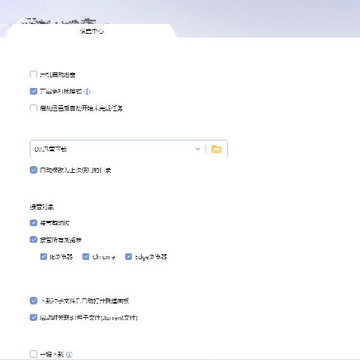Image resolution: width=360 pixels, height=360 pixels.
Task: Show info tooltip for do-not-disturb mode
Action: coord(87,91)
